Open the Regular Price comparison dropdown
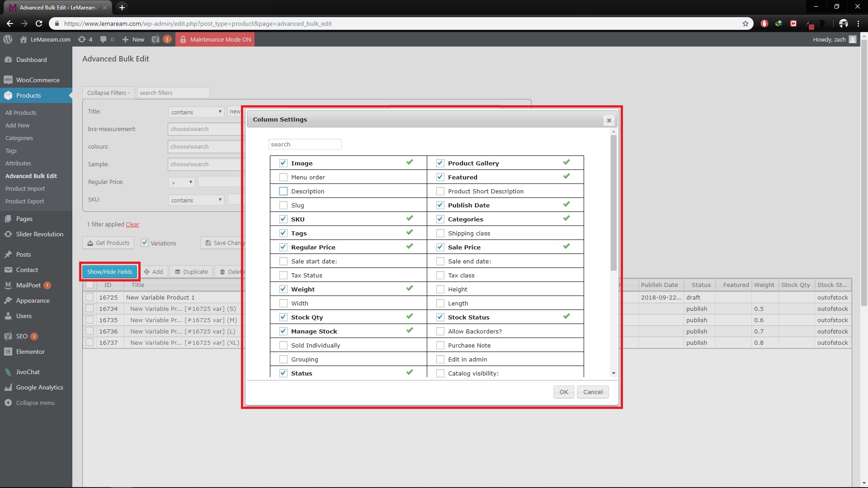Screen dimensions: 868x488 182,182
